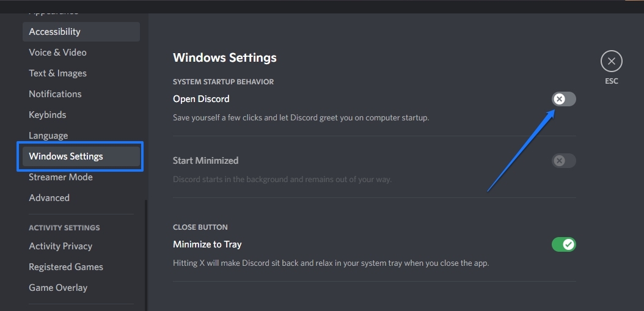Select Text & Images in sidebar

57,73
